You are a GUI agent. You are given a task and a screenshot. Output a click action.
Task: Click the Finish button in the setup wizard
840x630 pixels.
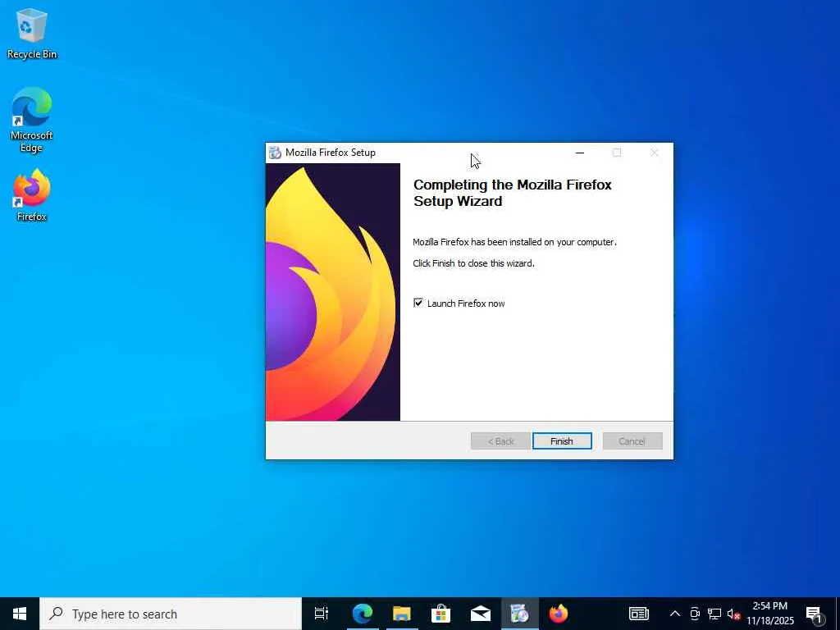coord(562,441)
